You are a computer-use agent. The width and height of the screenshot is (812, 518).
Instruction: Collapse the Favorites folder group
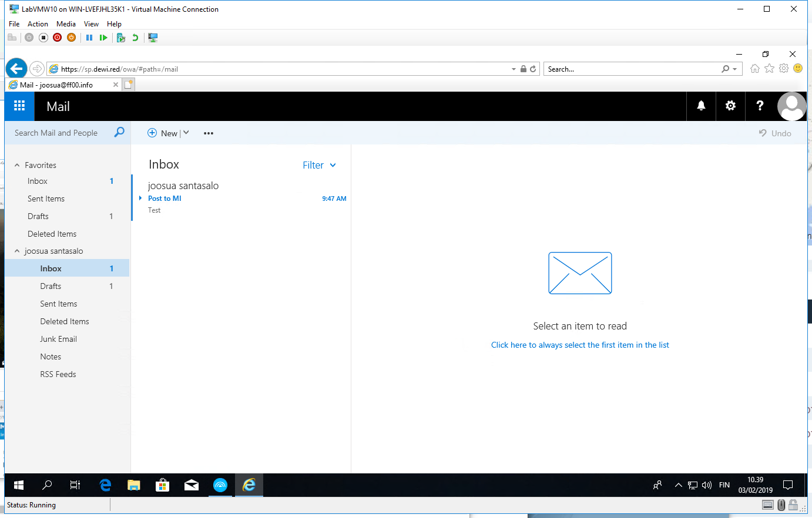pyautogui.click(x=17, y=165)
